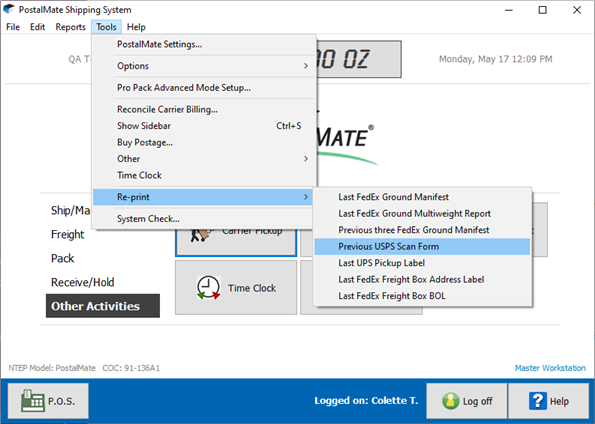Click the P.O.S. button label
595x424 pixels.
point(61,401)
